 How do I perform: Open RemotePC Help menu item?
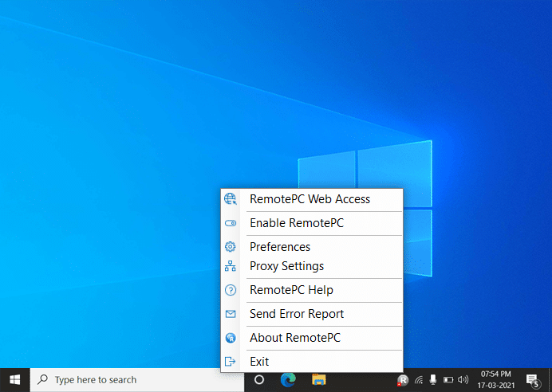[x=312, y=290]
